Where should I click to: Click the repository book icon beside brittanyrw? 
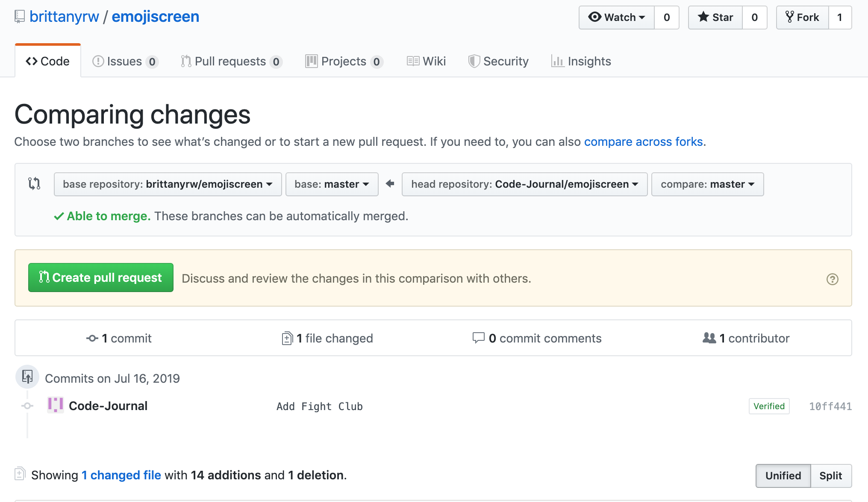point(20,17)
